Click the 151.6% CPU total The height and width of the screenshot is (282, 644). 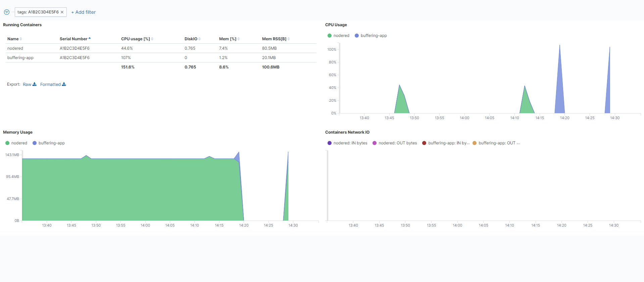click(x=128, y=67)
